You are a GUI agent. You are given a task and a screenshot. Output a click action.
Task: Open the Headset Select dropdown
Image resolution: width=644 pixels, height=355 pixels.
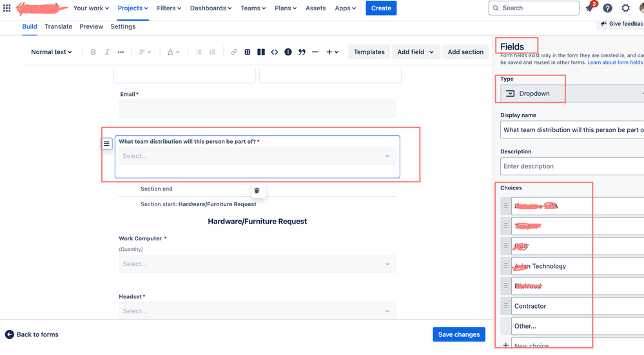tap(257, 311)
